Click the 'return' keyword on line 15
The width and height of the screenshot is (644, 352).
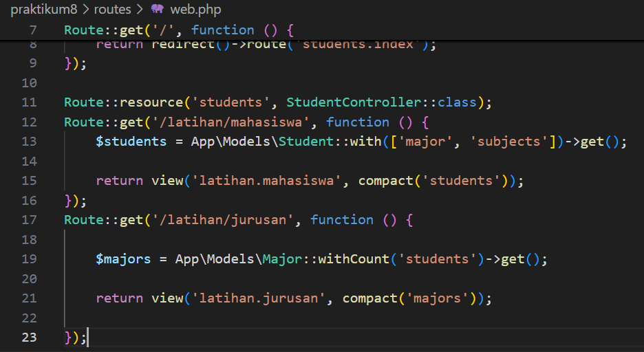(120, 181)
